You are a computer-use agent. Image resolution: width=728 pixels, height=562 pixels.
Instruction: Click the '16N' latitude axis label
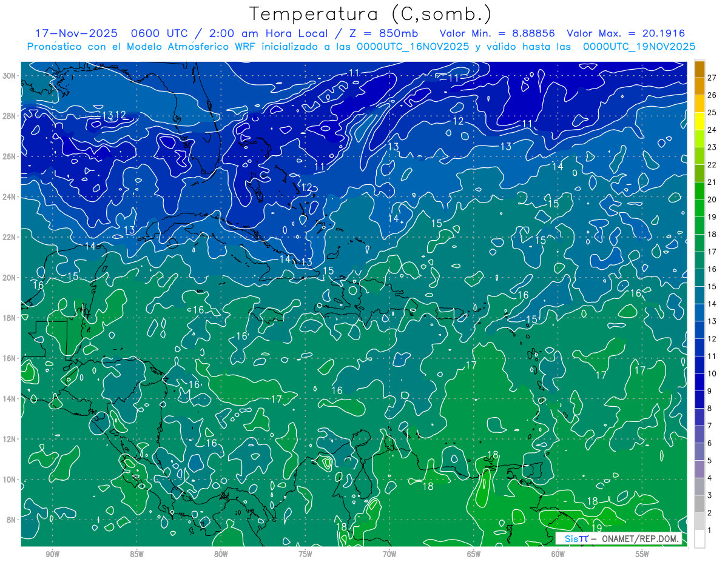click(10, 358)
